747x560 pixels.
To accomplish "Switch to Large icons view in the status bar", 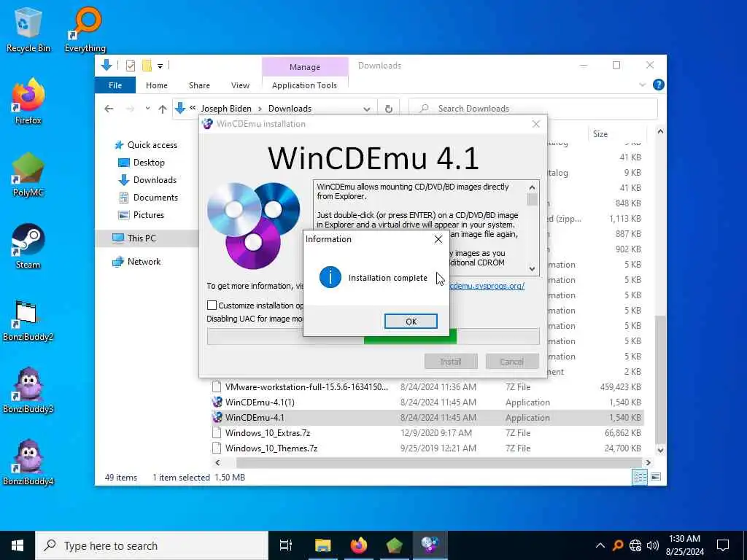I will (656, 477).
